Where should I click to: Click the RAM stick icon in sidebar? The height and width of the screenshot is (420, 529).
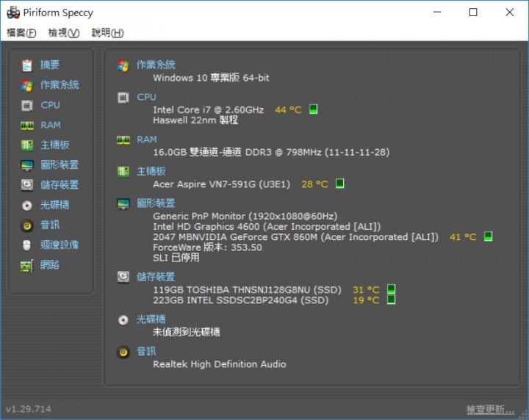pos(27,126)
